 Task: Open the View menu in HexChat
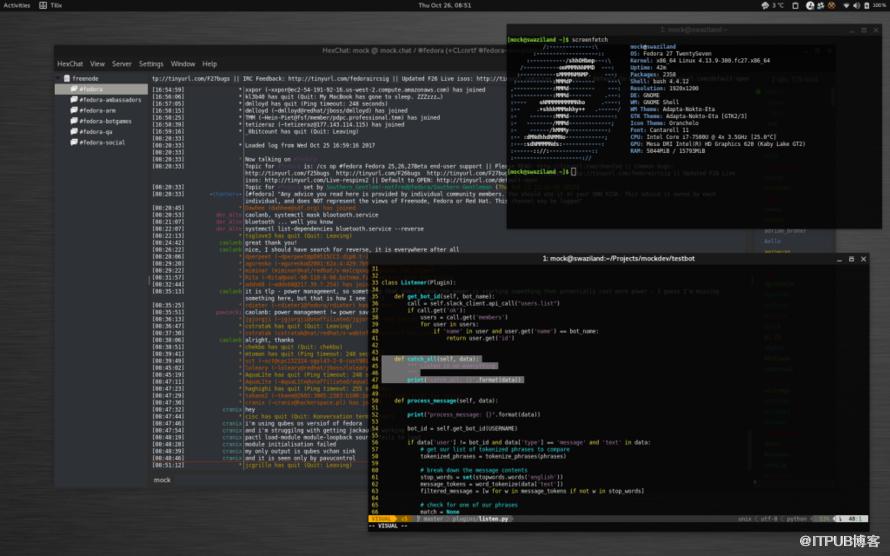98,64
